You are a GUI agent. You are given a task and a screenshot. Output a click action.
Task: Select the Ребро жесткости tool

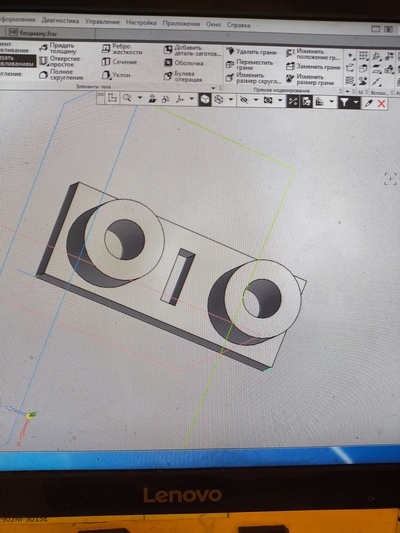tap(122, 49)
